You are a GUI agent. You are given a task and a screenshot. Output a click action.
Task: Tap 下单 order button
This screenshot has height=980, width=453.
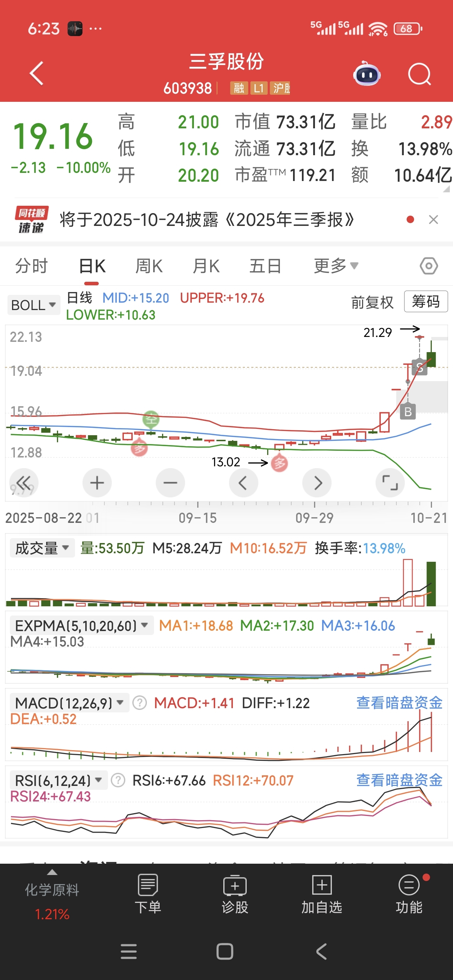coord(148,894)
